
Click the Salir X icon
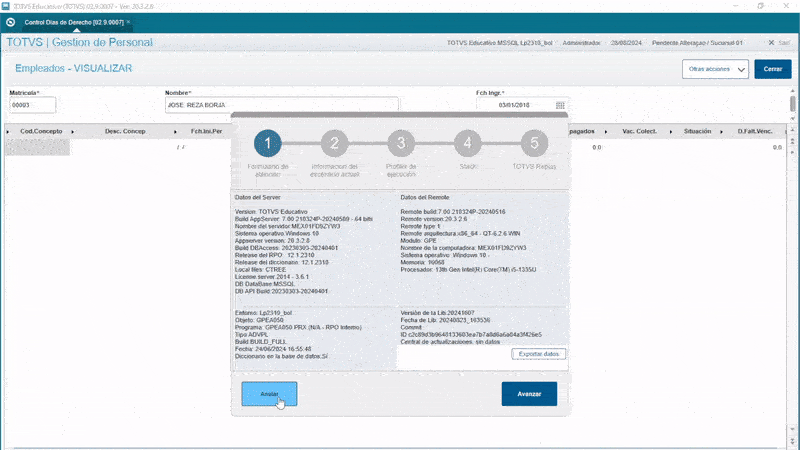coord(771,43)
